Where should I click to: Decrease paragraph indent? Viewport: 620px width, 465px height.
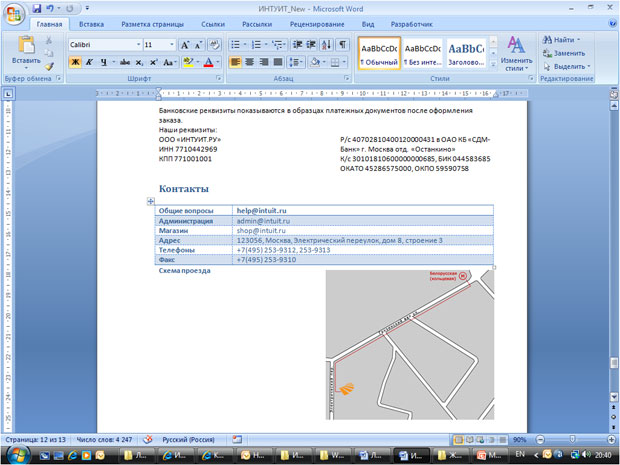click(x=297, y=45)
